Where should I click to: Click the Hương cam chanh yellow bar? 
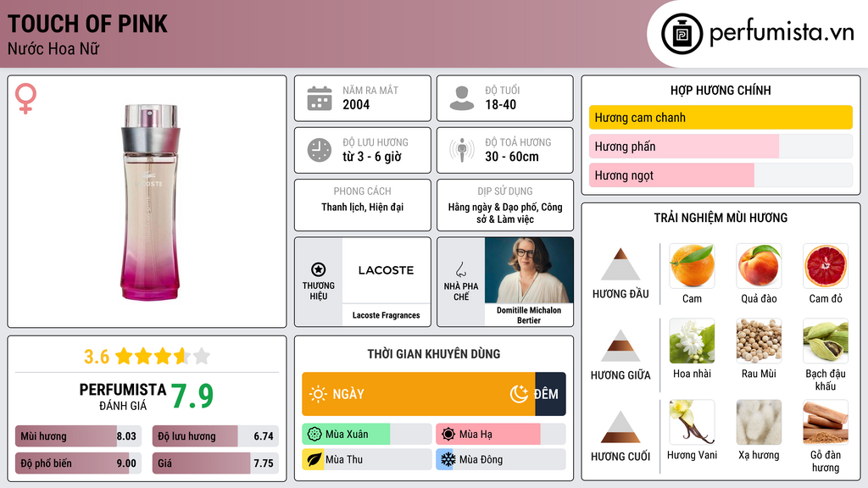coord(721,117)
